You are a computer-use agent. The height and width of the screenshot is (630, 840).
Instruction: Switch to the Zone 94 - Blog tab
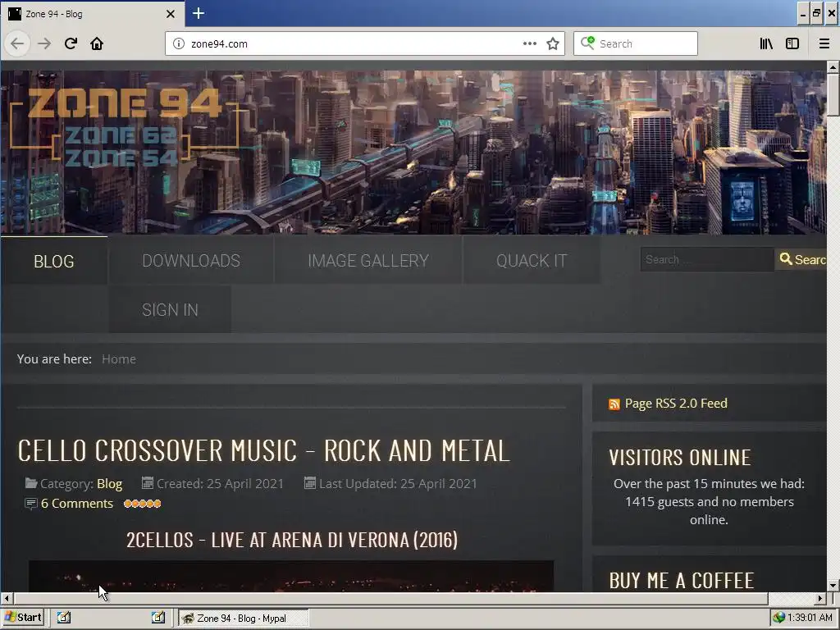92,14
